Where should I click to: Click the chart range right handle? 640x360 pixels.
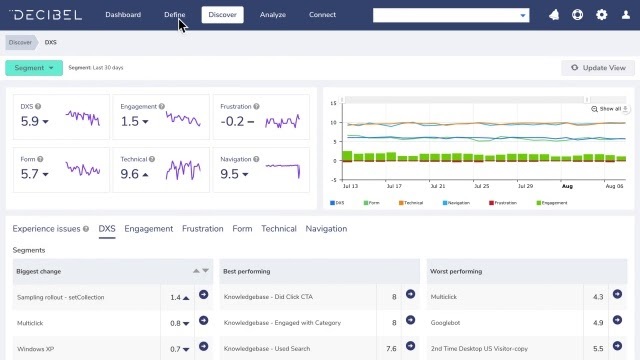point(587,100)
